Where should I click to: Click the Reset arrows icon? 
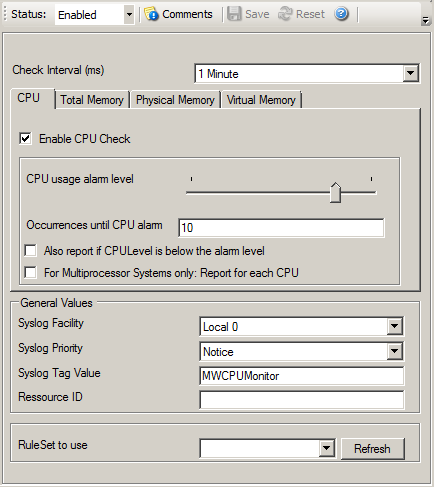[285, 14]
